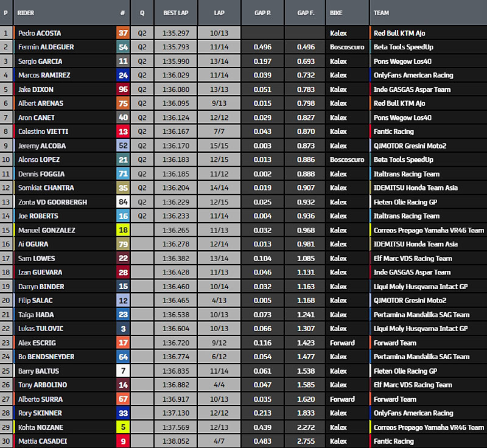
Task: Open Sam Lowes' team Elf Marc VDS
Action: point(413,259)
